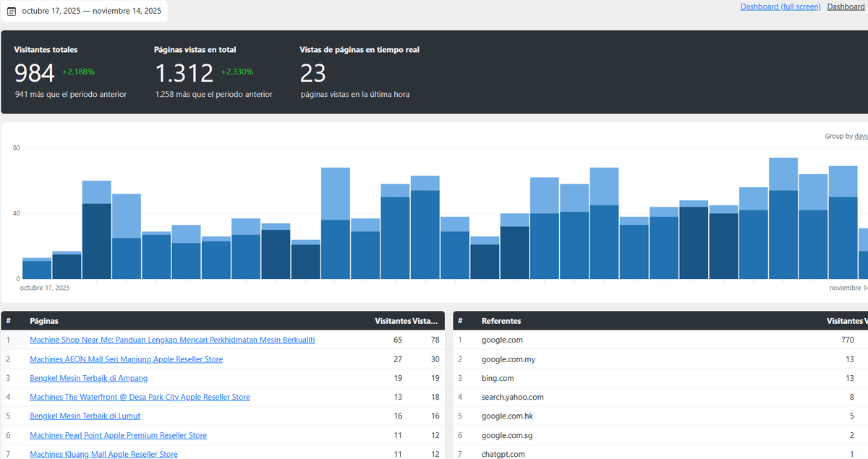Image resolution: width=868 pixels, height=459 pixels.
Task: Change the Group by days setting
Action: pos(860,136)
